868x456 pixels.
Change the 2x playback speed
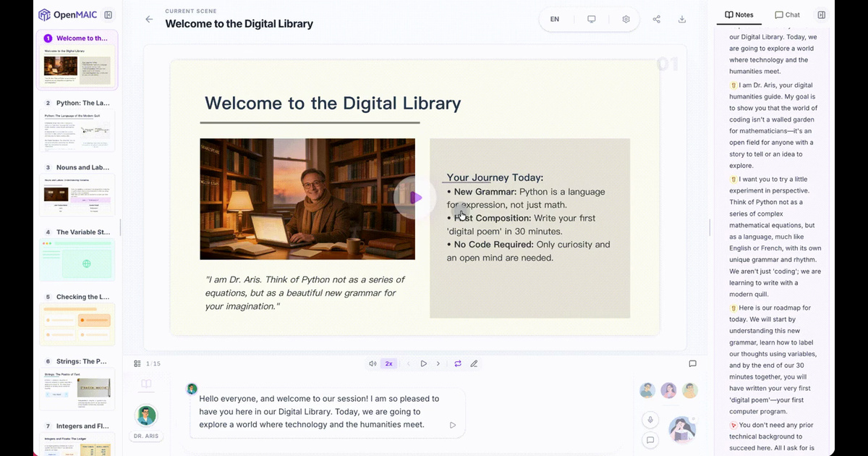(x=389, y=363)
